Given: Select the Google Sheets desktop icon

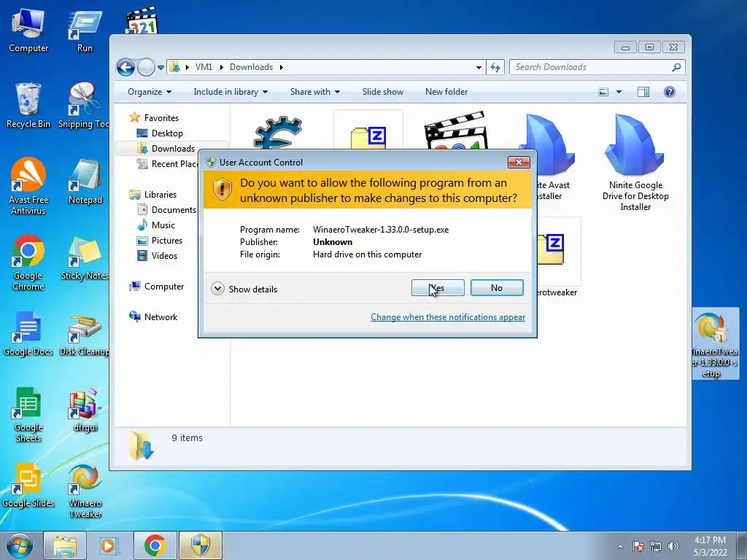Looking at the screenshot, I should click(28, 414).
